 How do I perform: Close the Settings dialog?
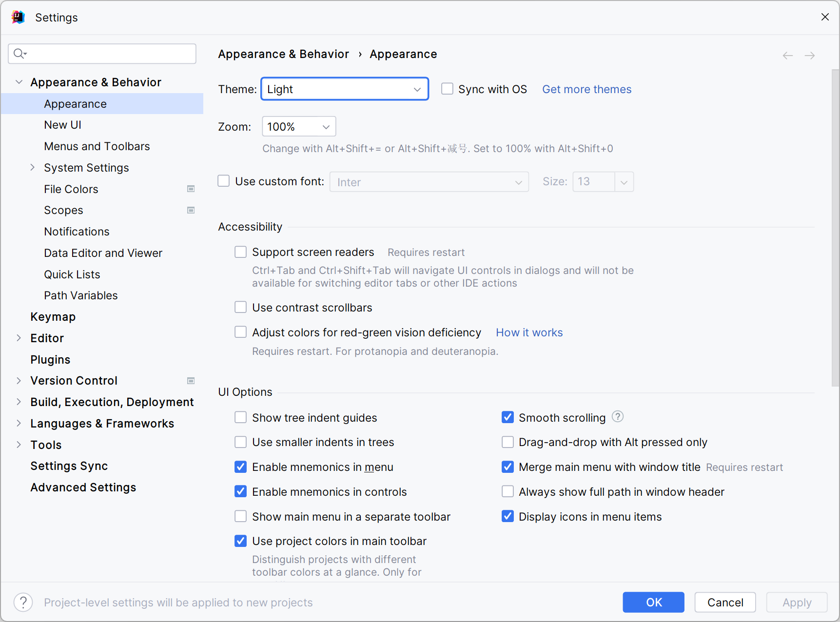825,17
